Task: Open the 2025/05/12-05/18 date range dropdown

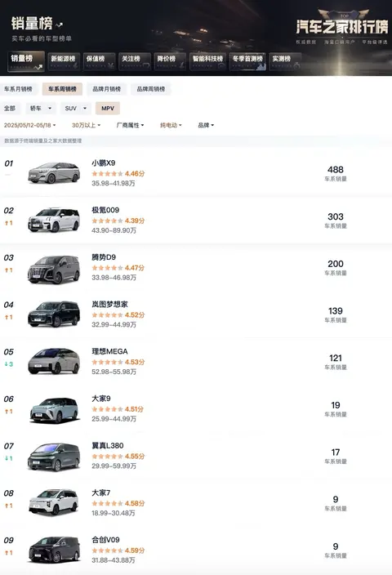Action: [x=29, y=126]
